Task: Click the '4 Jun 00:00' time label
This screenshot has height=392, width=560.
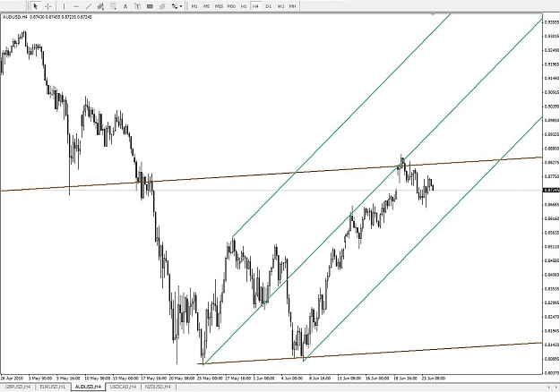Action: (292, 378)
